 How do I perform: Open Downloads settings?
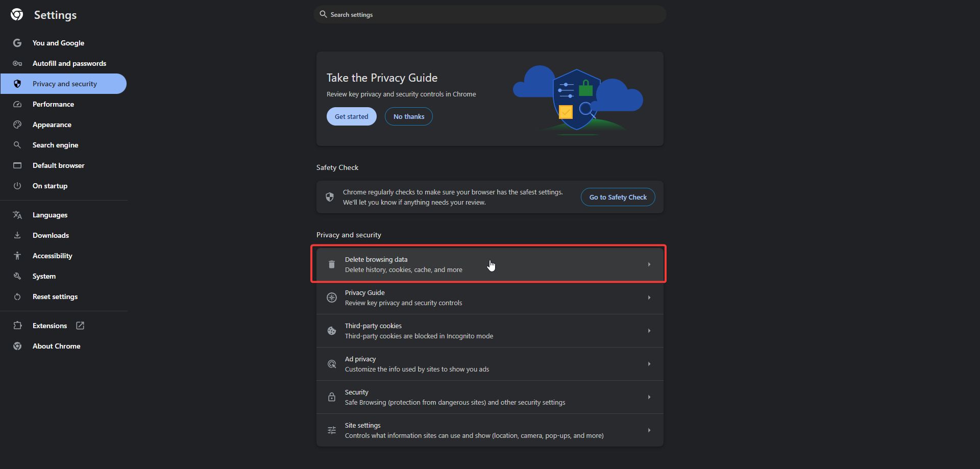(63, 235)
